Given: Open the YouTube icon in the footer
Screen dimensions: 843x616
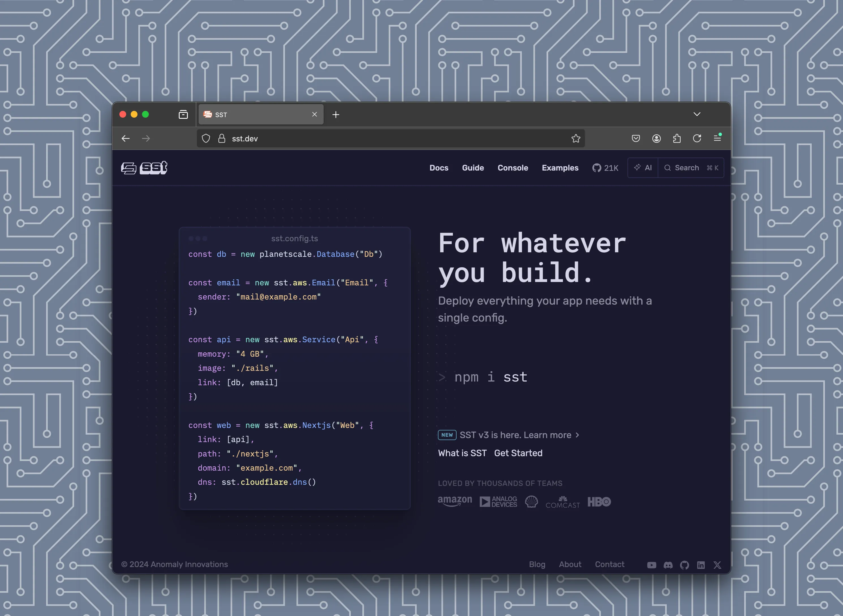Looking at the screenshot, I should pos(651,565).
